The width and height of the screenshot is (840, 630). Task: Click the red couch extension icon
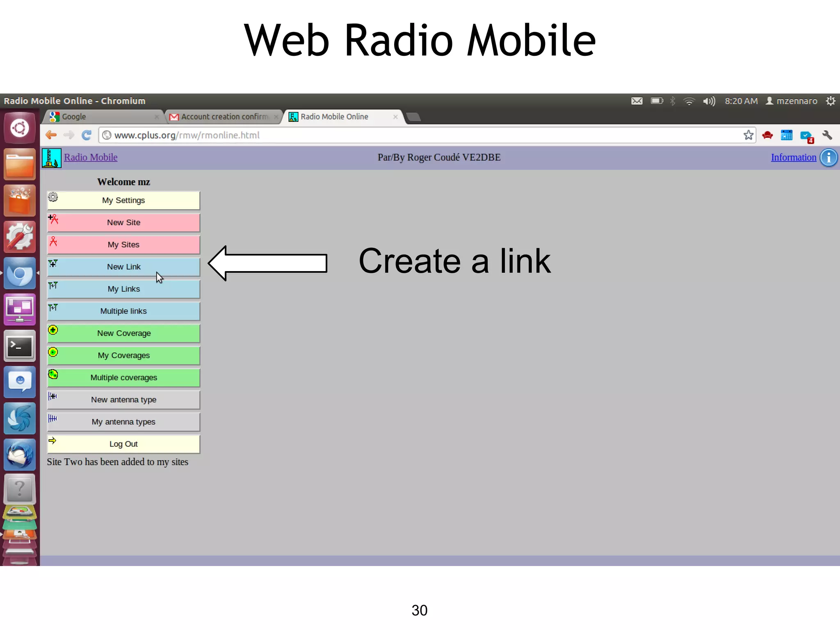coord(767,135)
